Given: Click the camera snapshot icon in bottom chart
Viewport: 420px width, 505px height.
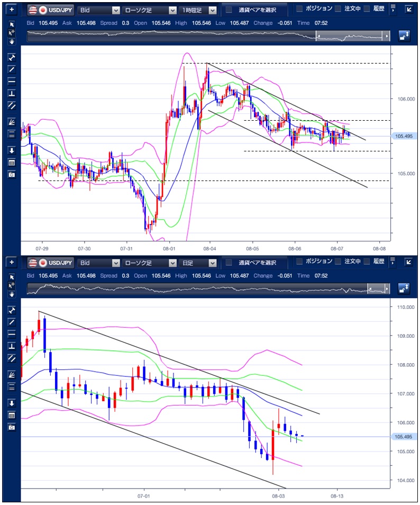Looking at the screenshot, I should (x=12, y=426).
